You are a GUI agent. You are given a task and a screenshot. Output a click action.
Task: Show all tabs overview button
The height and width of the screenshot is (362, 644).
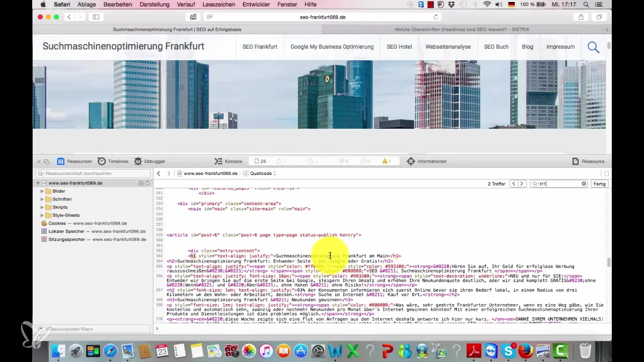click(599, 17)
